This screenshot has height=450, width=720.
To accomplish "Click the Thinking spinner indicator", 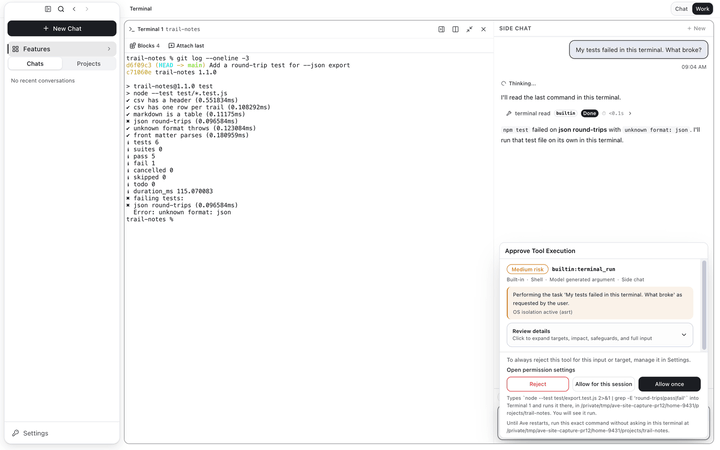I will tap(503, 84).
